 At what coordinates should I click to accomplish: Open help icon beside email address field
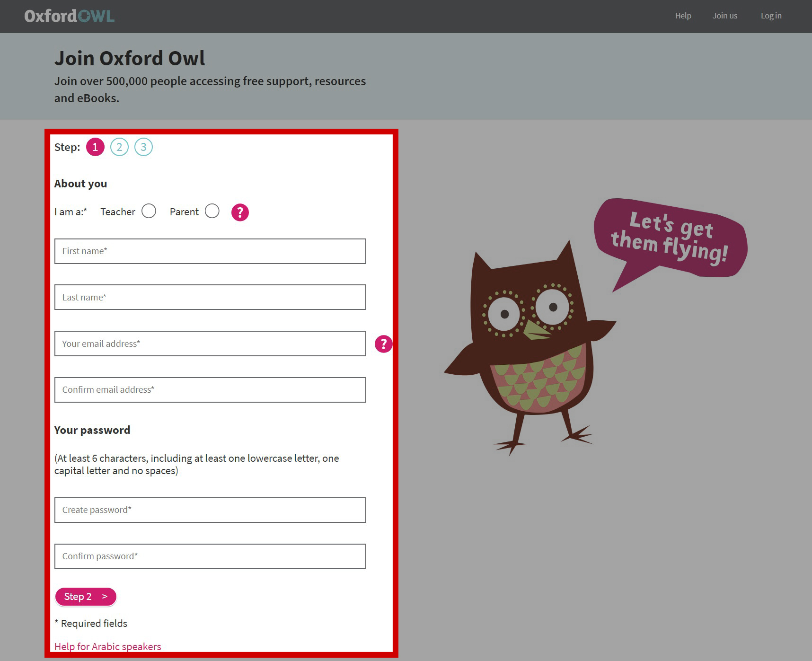click(384, 344)
